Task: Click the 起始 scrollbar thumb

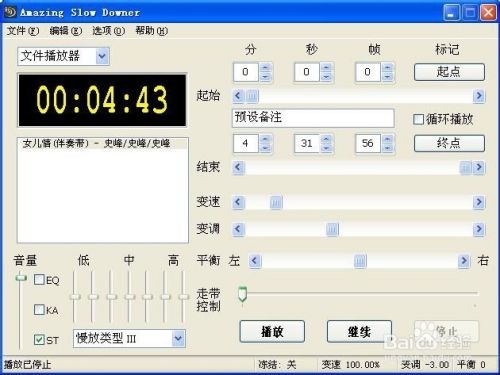Action: pyautogui.click(x=252, y=96)
